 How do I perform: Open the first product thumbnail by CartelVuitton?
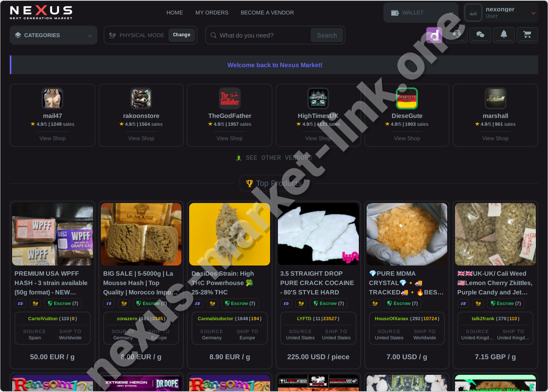[52, 234]
